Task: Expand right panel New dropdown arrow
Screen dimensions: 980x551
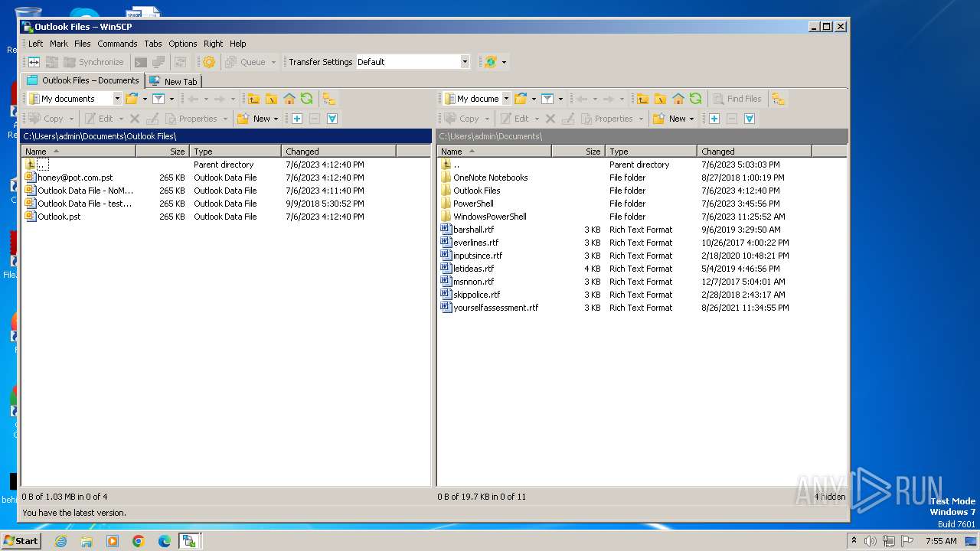Action: [x=692, y=119]
